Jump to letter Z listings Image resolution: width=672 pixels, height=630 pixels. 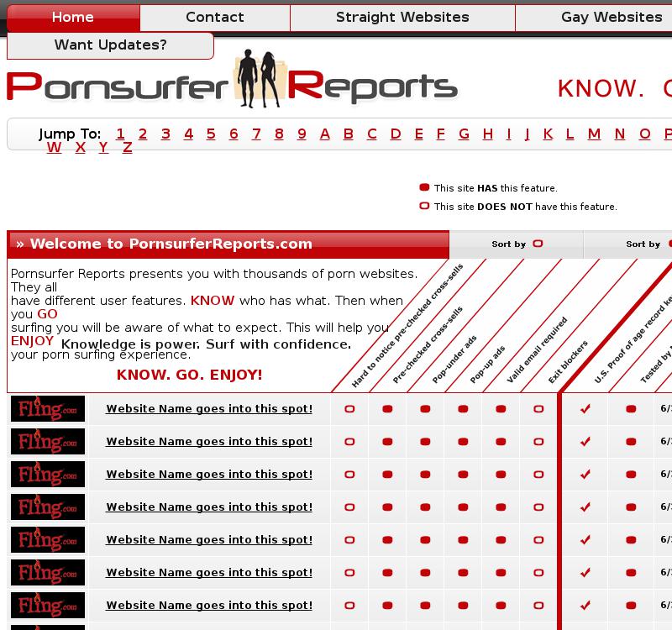128,148
